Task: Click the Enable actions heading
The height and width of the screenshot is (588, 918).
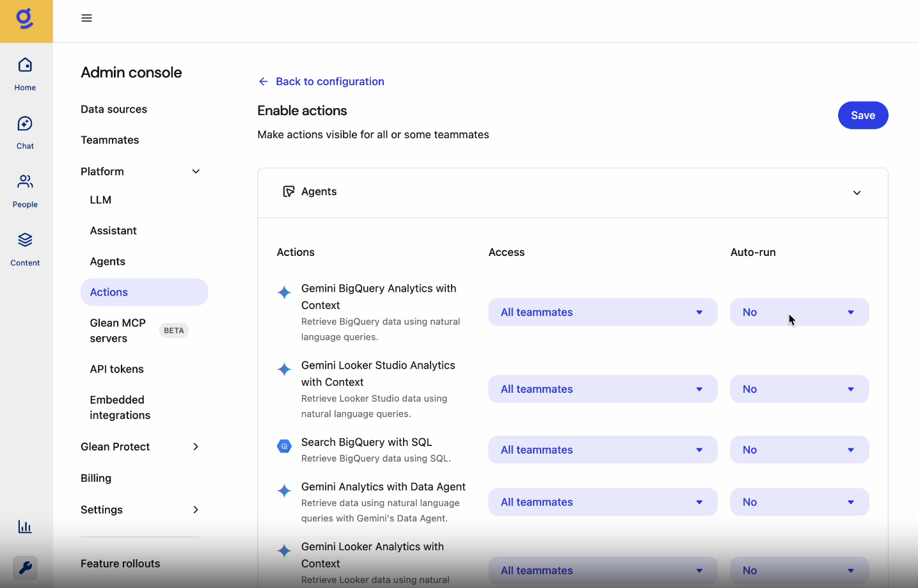Action: [302, 111]
